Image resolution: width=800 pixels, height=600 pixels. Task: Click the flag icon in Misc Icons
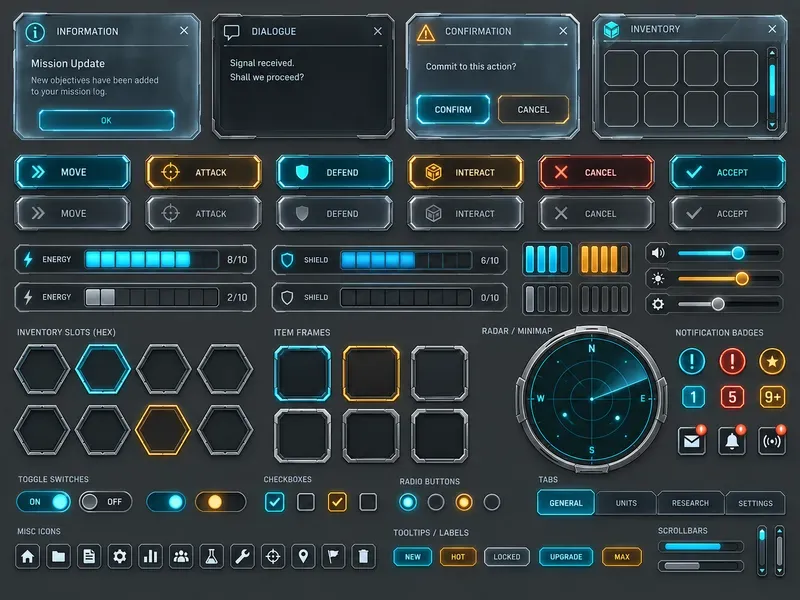pyautogui.click(x=333, y=556)
